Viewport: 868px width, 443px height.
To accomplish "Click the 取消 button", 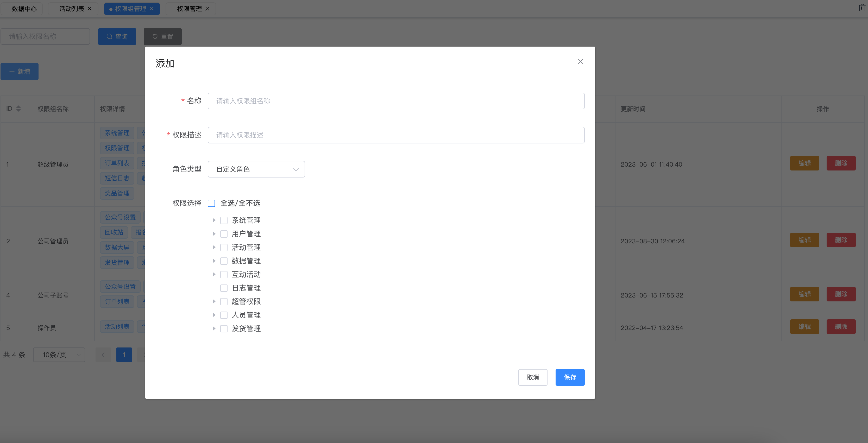I will point(532,377).
